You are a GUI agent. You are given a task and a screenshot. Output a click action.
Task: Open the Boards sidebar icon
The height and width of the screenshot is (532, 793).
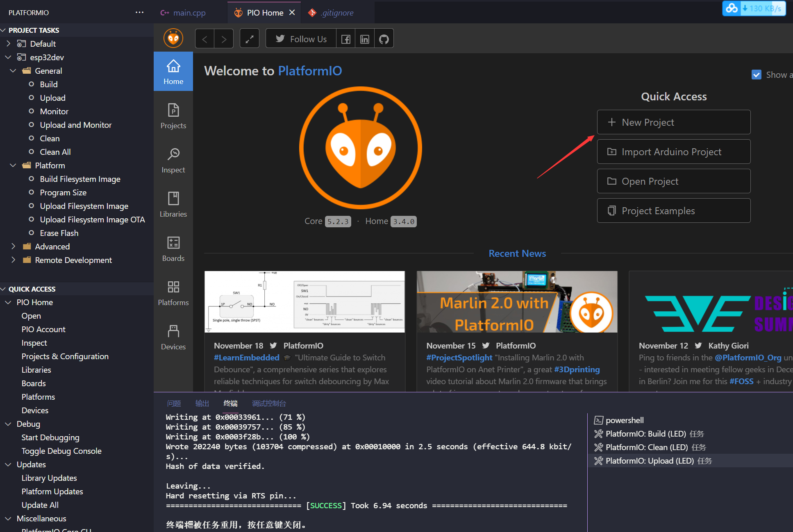(173, 248)
